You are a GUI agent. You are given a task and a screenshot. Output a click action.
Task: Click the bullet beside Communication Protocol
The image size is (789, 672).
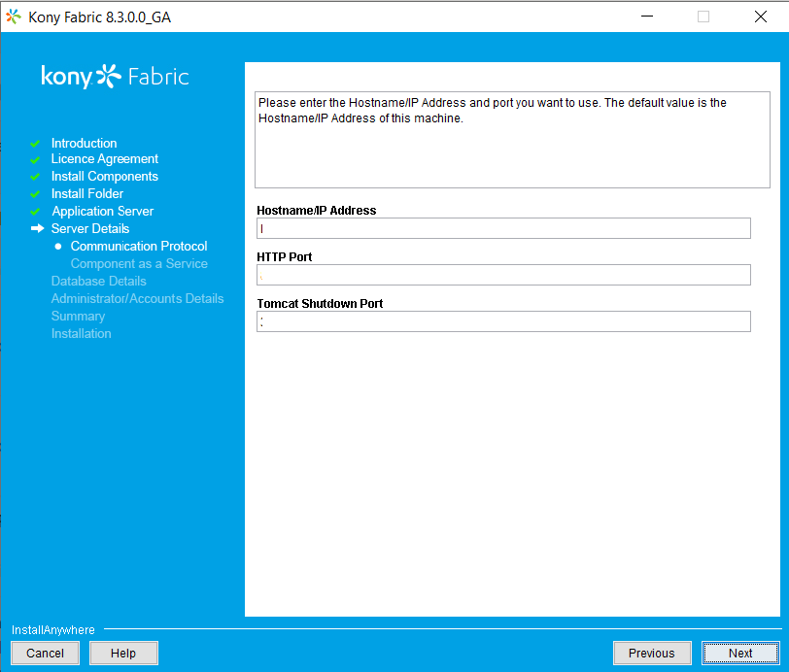[x=58, y=246]
